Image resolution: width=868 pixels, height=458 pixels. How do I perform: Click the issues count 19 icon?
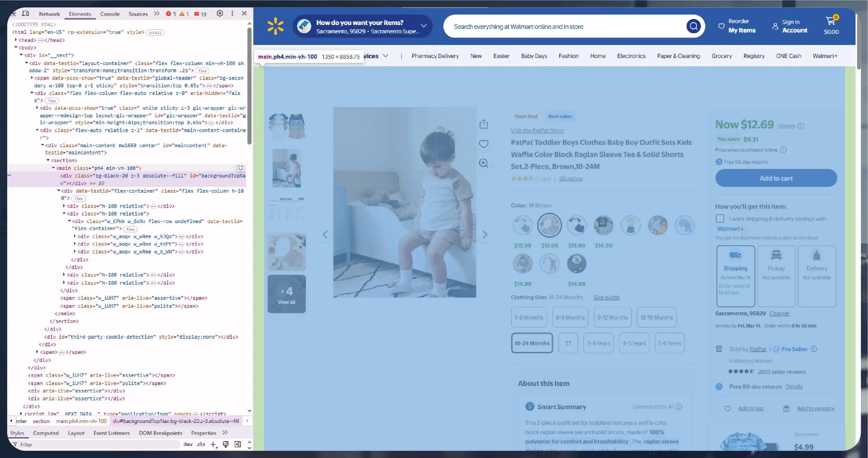coord(196,14)
